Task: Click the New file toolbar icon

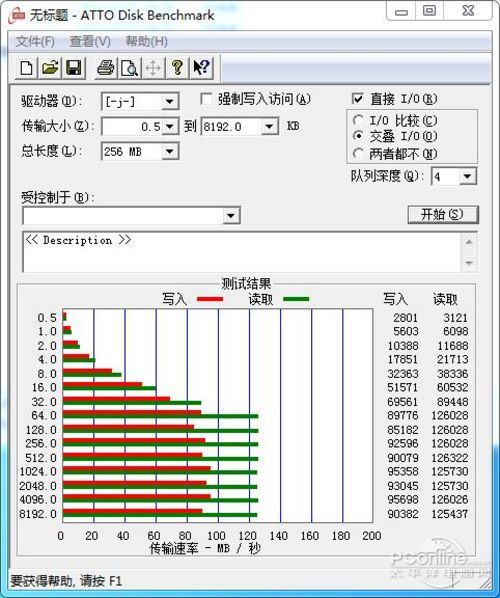Action: 26,68
